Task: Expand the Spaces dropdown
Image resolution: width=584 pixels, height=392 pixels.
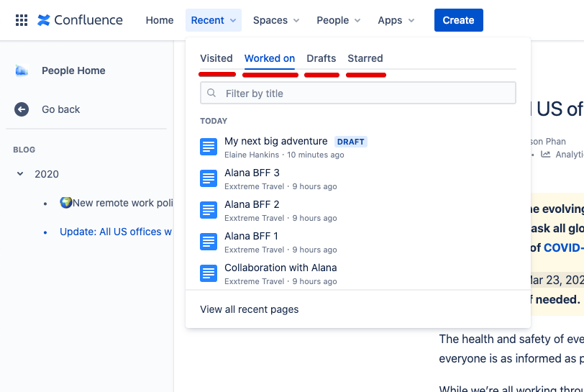Action: pos(276,20)
